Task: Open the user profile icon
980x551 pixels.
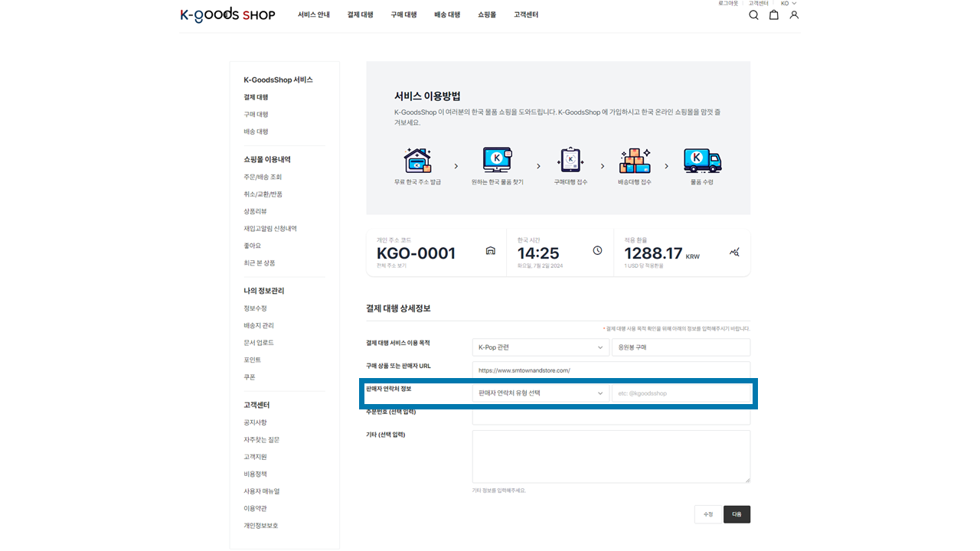Action: pos(794,15)
